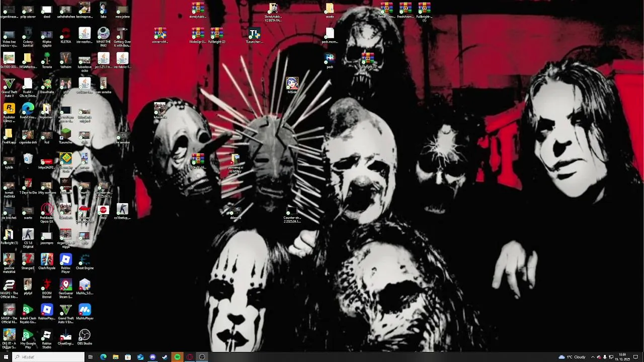Open the Fullbright (2) archive

[x=216, y=36]
